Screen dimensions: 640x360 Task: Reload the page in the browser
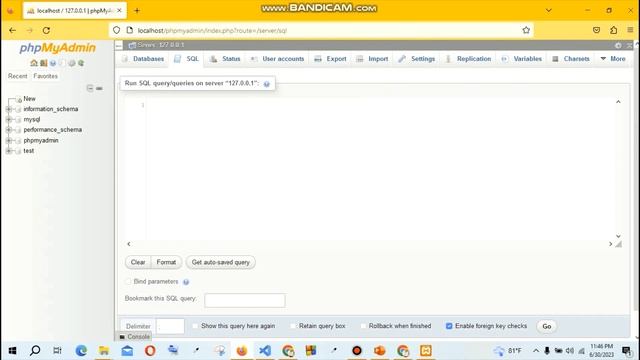47,30
